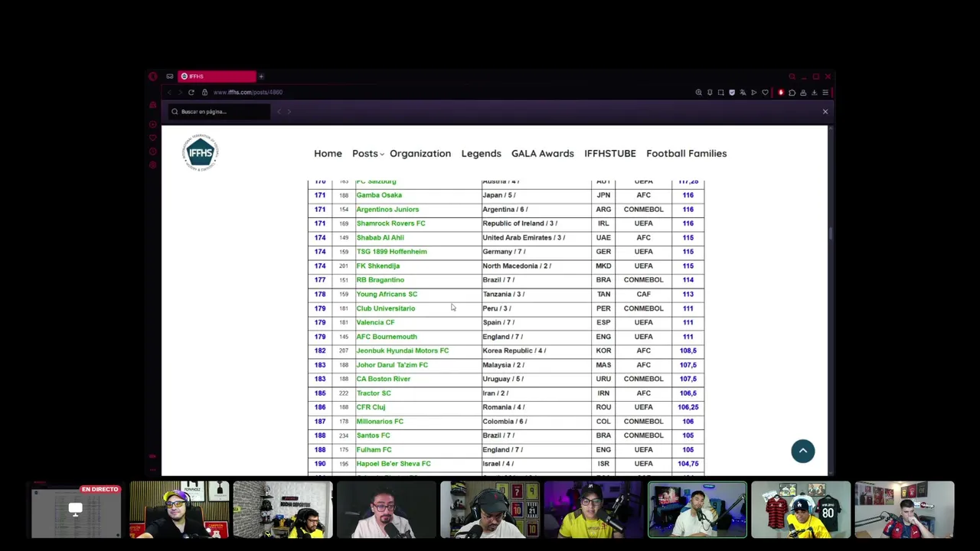
Task: Open the Legends menu item
Action: point(481,153)
